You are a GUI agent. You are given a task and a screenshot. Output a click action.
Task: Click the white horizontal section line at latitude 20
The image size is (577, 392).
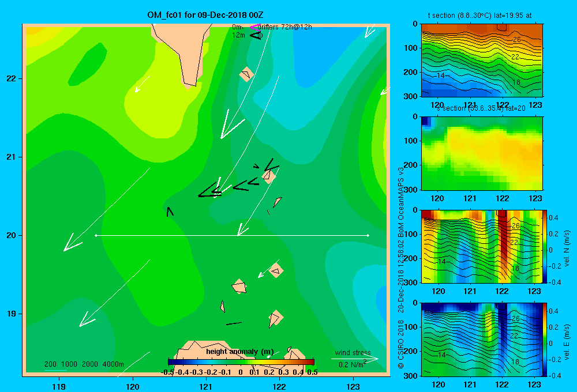coord(232,235)
